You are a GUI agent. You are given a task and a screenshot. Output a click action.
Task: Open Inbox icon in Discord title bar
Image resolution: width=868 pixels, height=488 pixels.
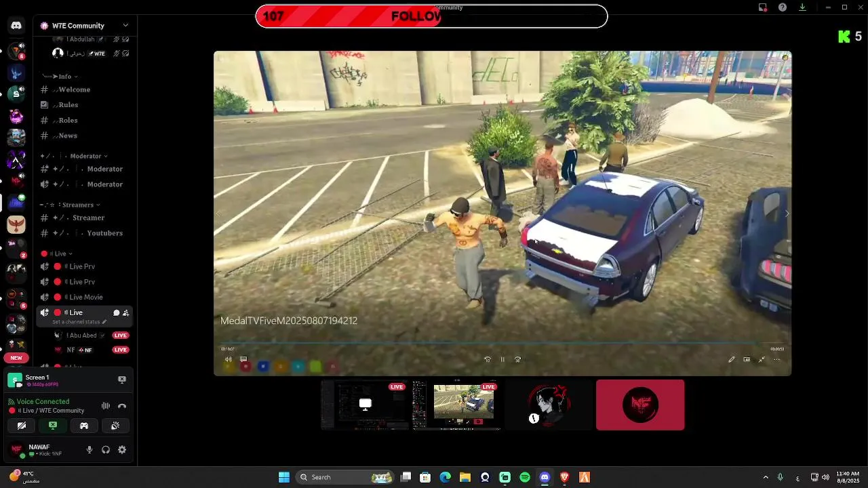coord(763,7)
